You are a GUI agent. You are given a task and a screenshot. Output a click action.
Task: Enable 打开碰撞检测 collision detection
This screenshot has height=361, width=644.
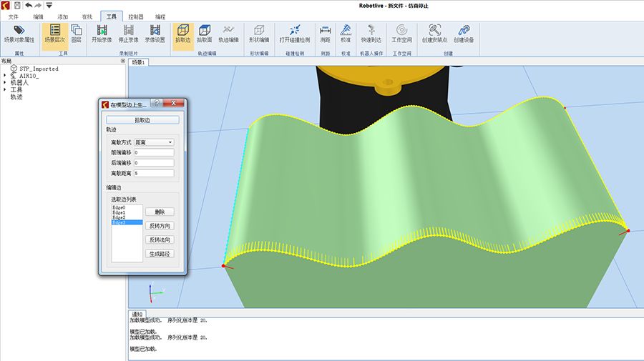click(294, 34)
